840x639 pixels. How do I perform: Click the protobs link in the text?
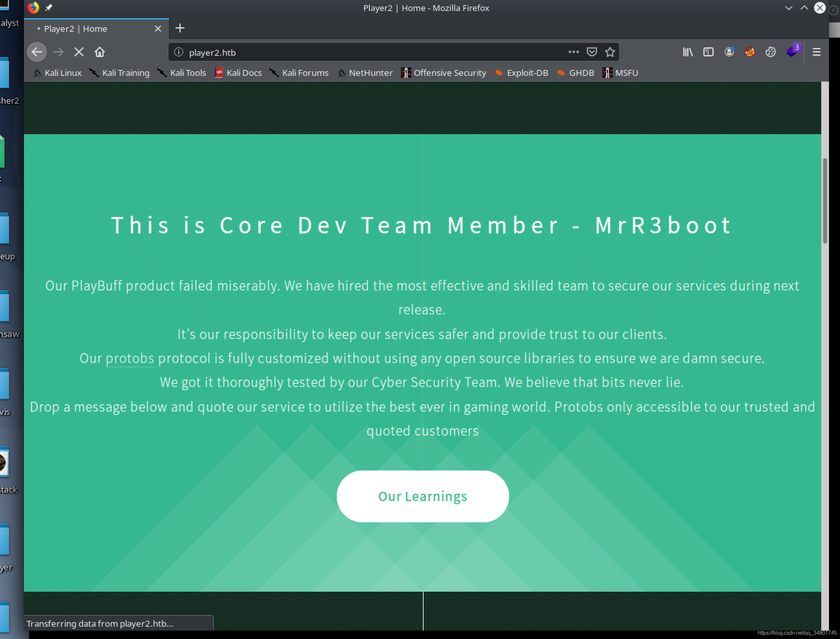pos(130,358)
